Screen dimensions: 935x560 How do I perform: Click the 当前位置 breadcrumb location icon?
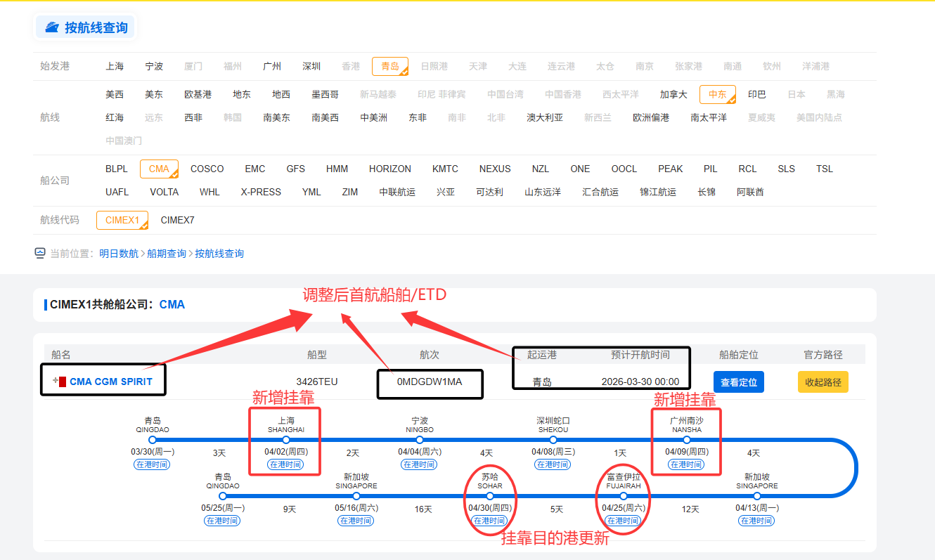click(40, 253)
